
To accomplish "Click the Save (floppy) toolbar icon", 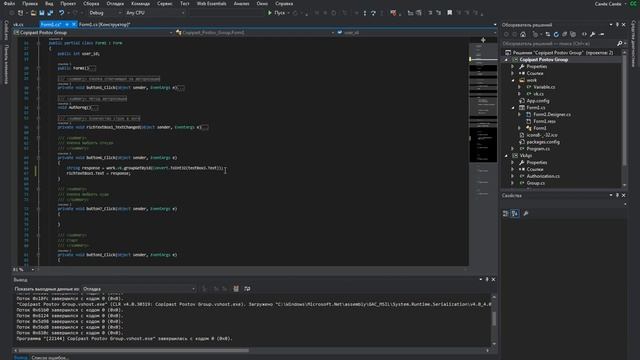I will (x=42, y=13).
